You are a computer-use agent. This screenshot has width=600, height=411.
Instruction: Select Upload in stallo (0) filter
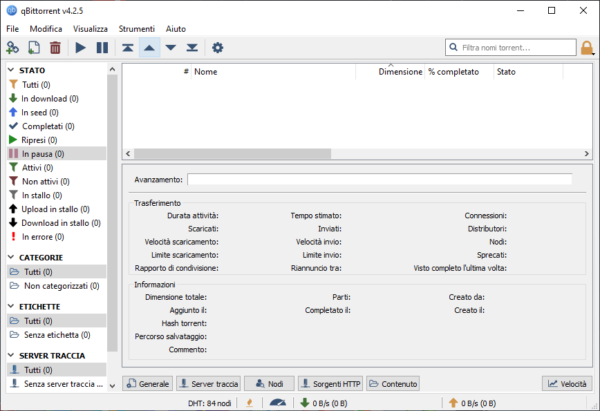click(x=57, y=209)
